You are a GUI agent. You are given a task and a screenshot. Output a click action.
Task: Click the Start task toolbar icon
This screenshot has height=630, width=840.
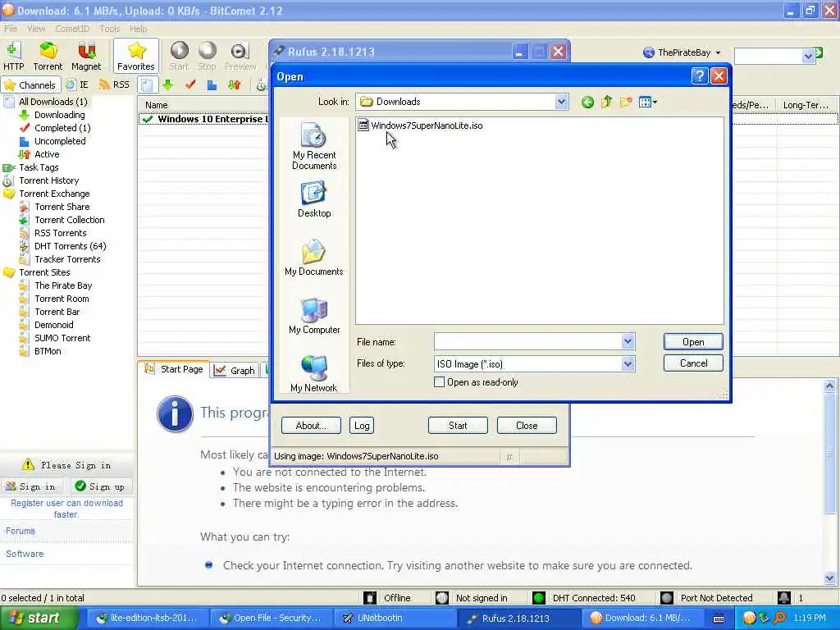click(x=179, y=57)
